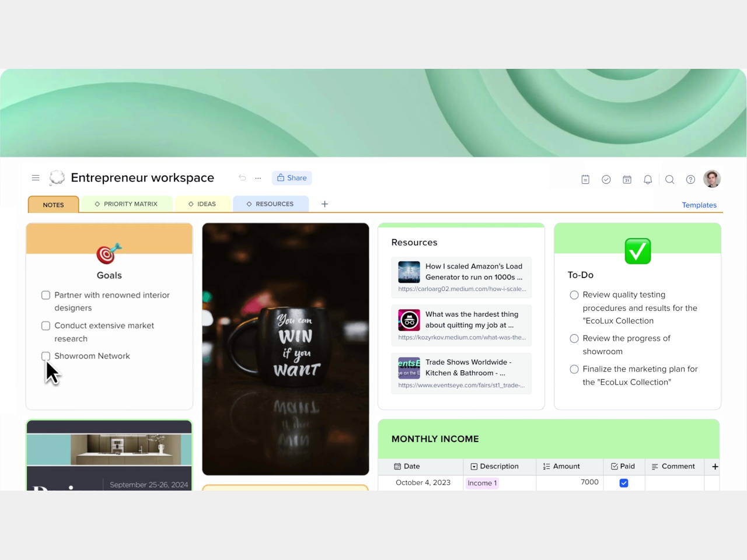The height and width of the screenshot is (560, 747).
Task: Add a new column to Monthly Income table
Action: (715, 467)
